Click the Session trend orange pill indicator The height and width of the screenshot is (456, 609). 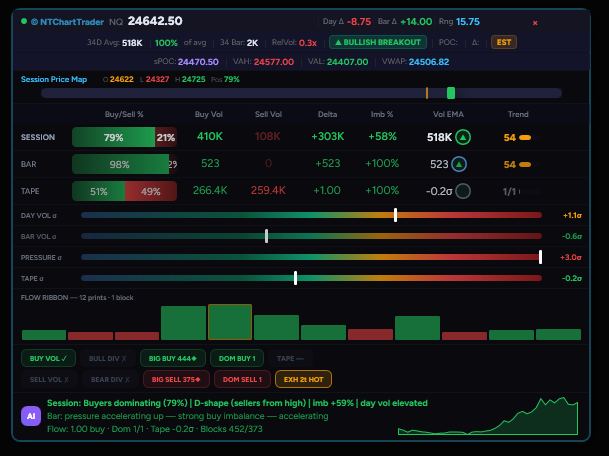point(525,137)
